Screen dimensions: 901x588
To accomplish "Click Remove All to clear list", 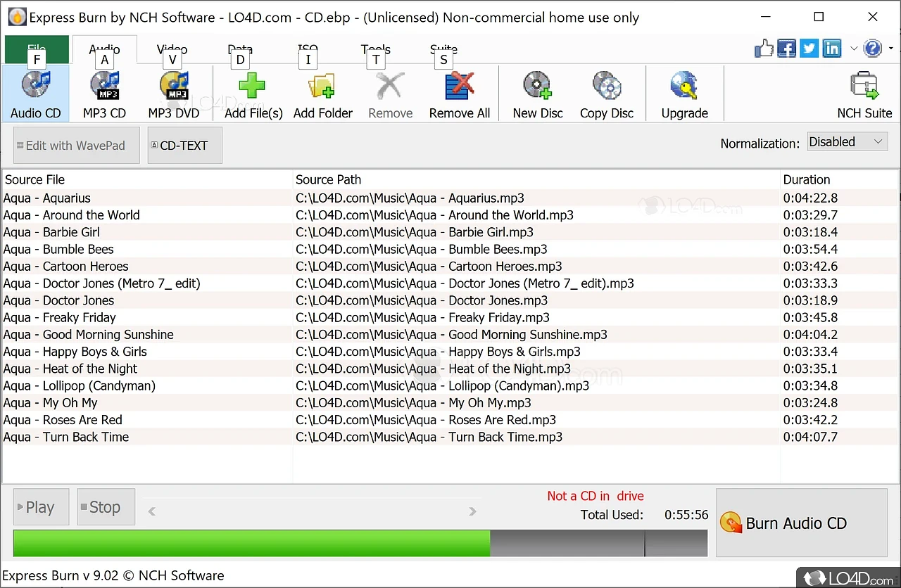I will tap(460, 93).
